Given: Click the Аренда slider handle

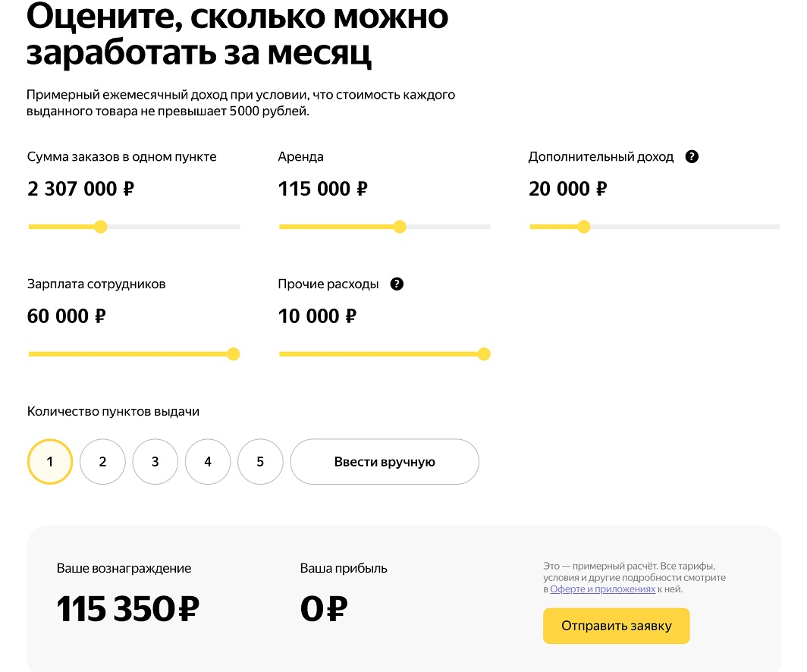Looking at the screenshot, I should [400, 226].
